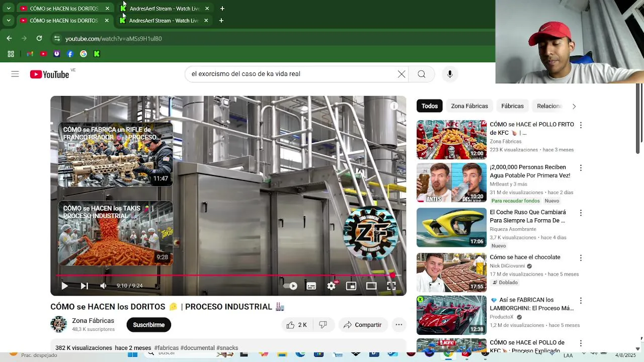Open the KFC pollo frito thumbnail (12:00)
Viewport: 644px width, 362px height.
coord(451,140)
